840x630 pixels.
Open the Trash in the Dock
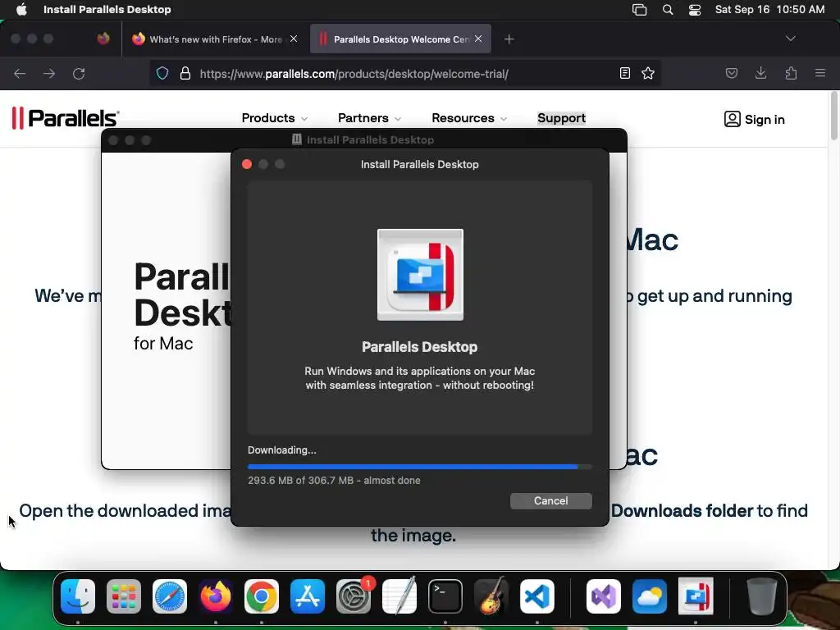[x=762, y=596]
